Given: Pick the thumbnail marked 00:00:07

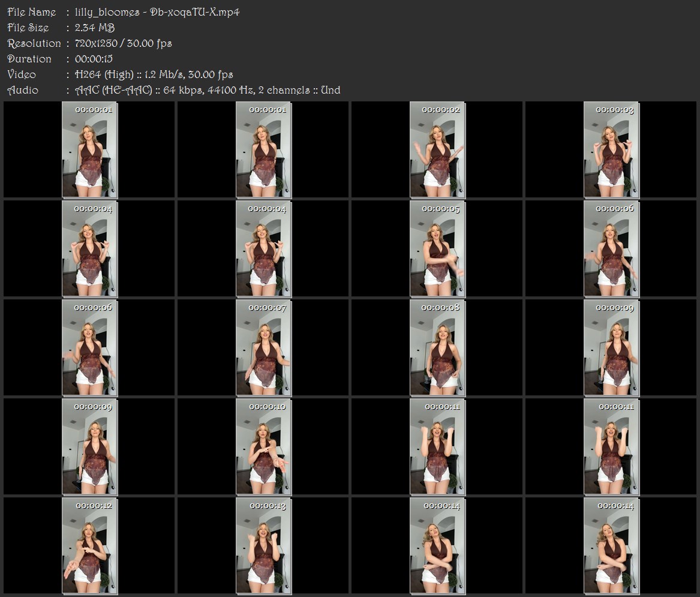Looking at the screenshot, I should click(263, 348).
